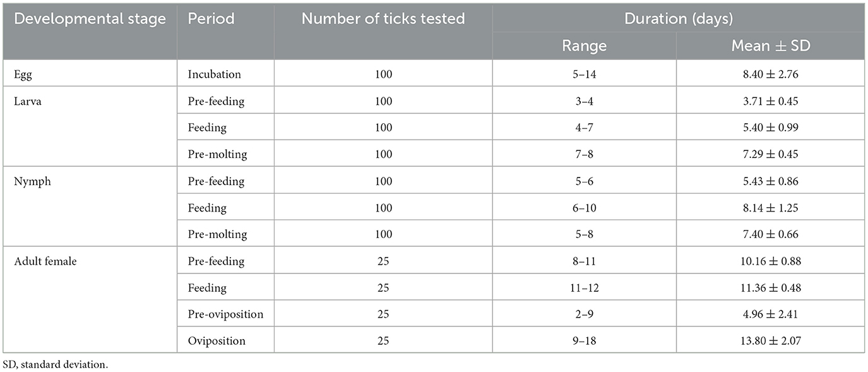The height and width of the screenshot is (372, 868).
Task: Select the Pre-oviposition period cell
Action: tap(226, 314)
